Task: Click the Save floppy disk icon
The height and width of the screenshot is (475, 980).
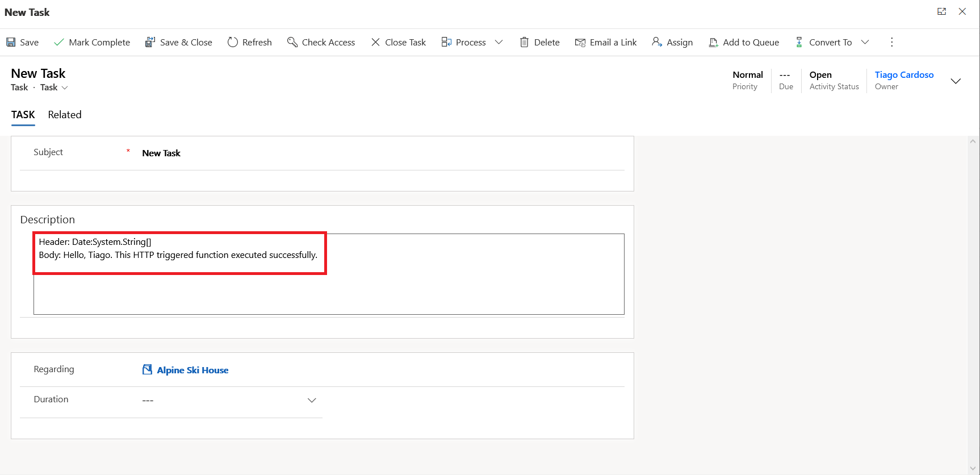Action: click(11, 42)
